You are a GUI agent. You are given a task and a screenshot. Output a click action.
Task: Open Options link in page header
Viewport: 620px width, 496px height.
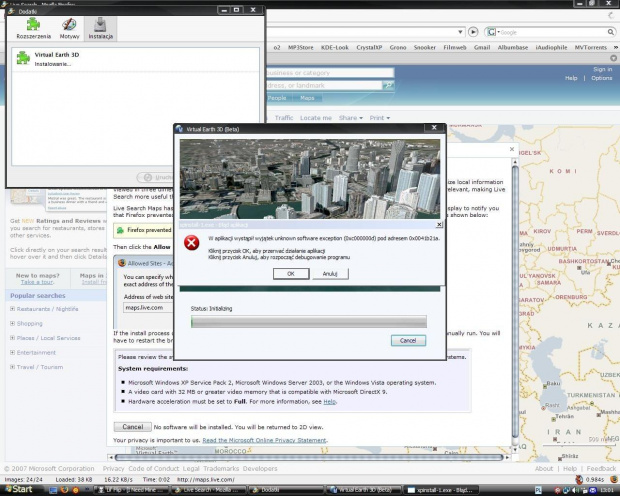point(602,78)
